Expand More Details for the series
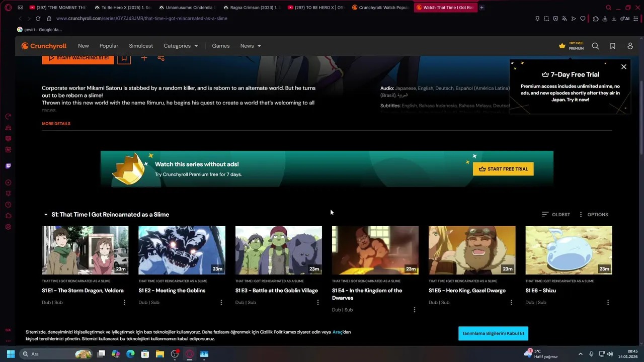Viewport: 644px width, 362px height. pyautogui.click(x=56, y=124)
